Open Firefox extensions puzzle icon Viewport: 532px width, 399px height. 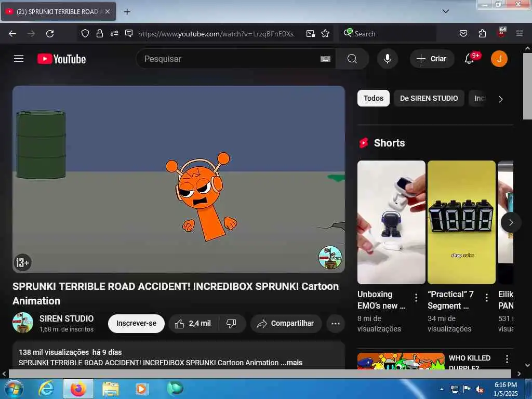tap(482, 33)
